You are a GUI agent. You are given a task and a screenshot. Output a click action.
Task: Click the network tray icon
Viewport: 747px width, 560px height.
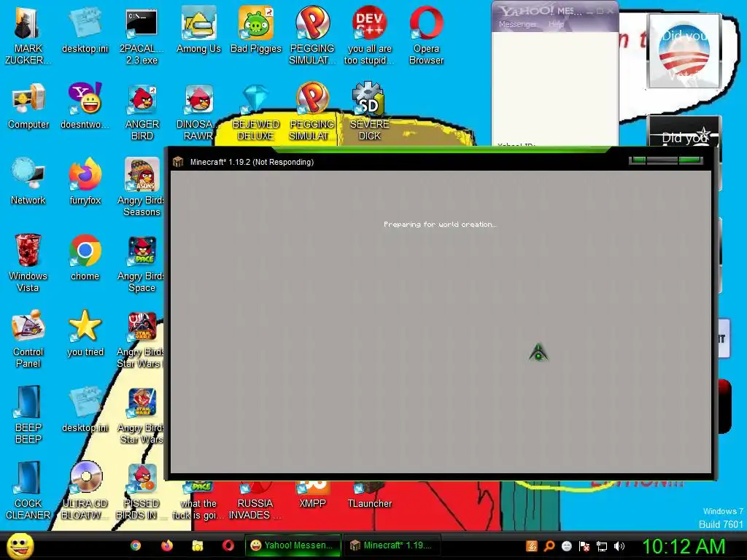tap(602, 546)
